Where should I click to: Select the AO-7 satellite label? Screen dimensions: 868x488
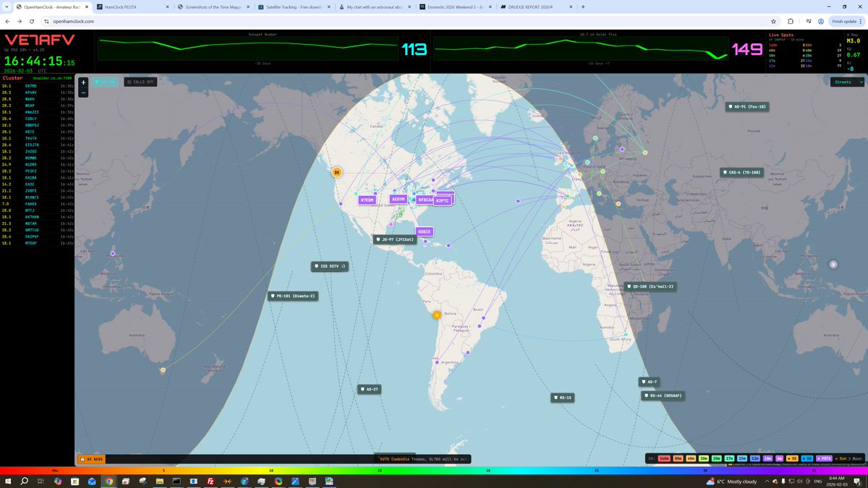point(649,381)
